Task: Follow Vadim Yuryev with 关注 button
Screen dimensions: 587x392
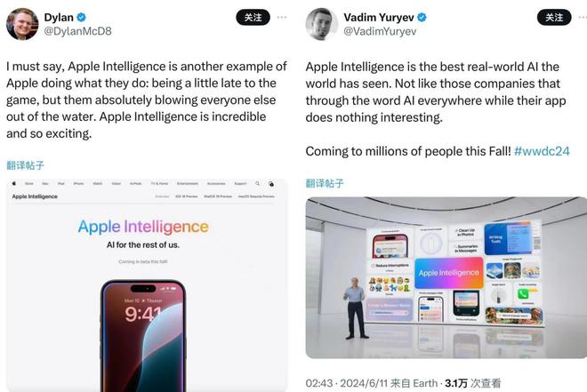Action: pos(554,17)
